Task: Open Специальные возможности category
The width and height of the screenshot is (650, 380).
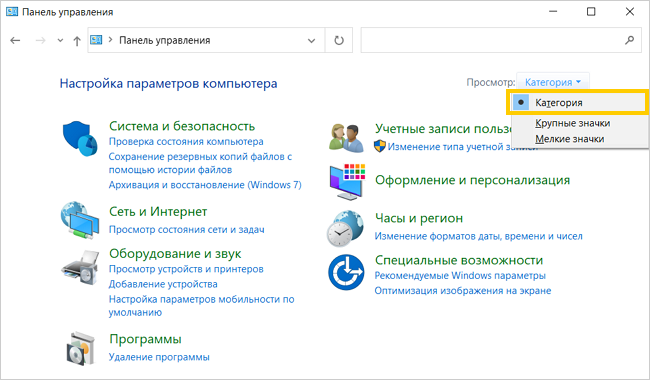Action: point(459,260)
